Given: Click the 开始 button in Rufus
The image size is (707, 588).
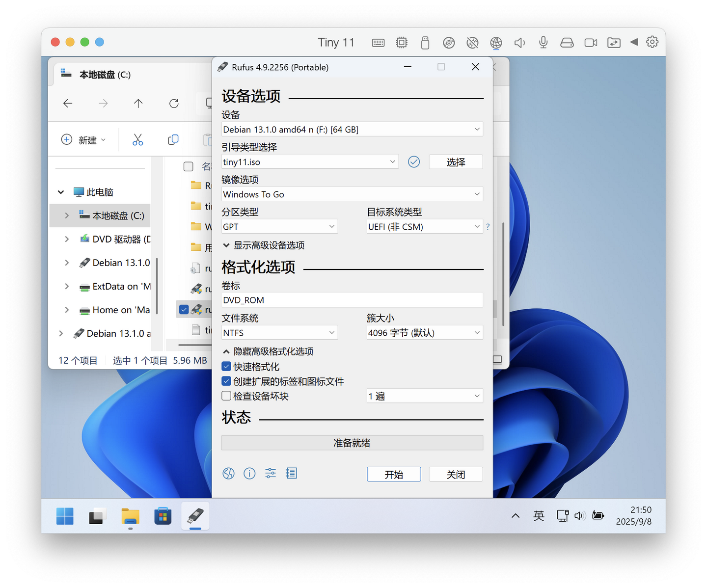Looking at the screenshot, I should (x=394, y=474).
